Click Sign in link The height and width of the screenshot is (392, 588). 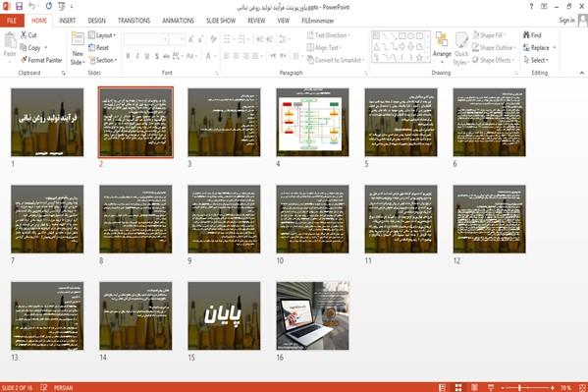(x=566, y=21)
